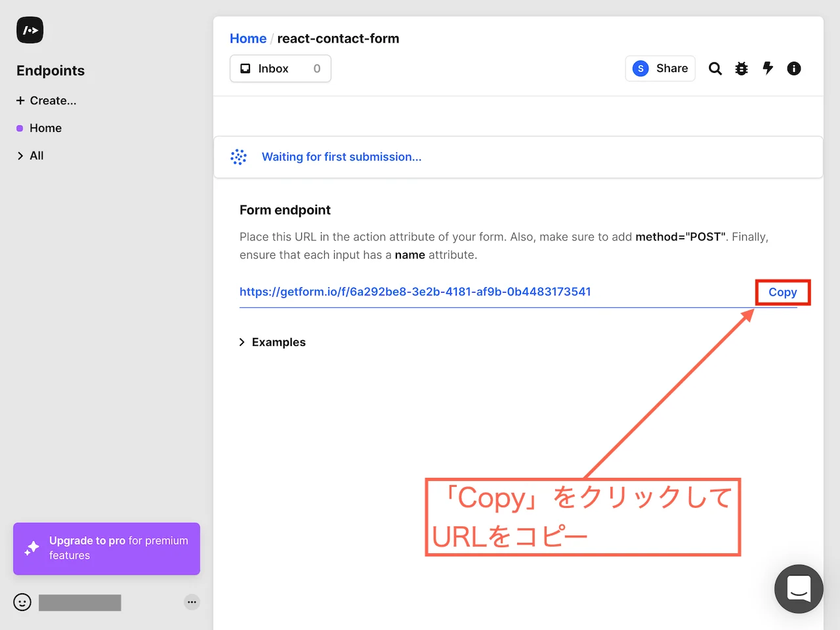Viewport: 840px width, 630px height.
Task: Click the smiley account avatar in sidebar
Action: (22, 602)
